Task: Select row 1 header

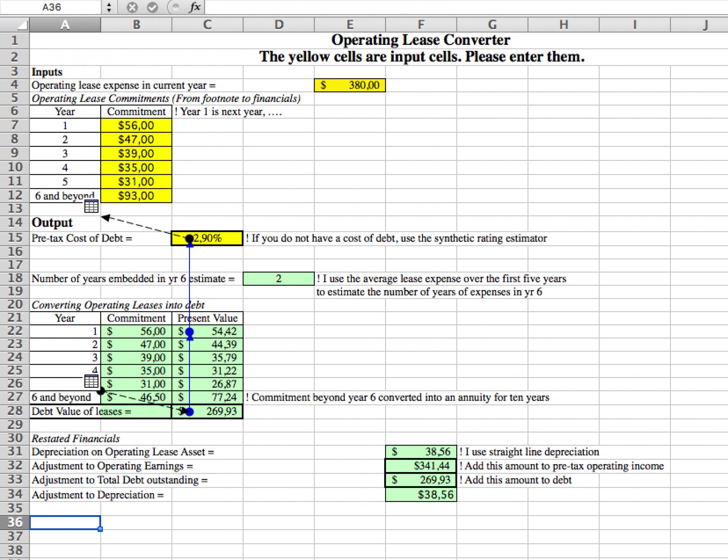Action: 15,40
